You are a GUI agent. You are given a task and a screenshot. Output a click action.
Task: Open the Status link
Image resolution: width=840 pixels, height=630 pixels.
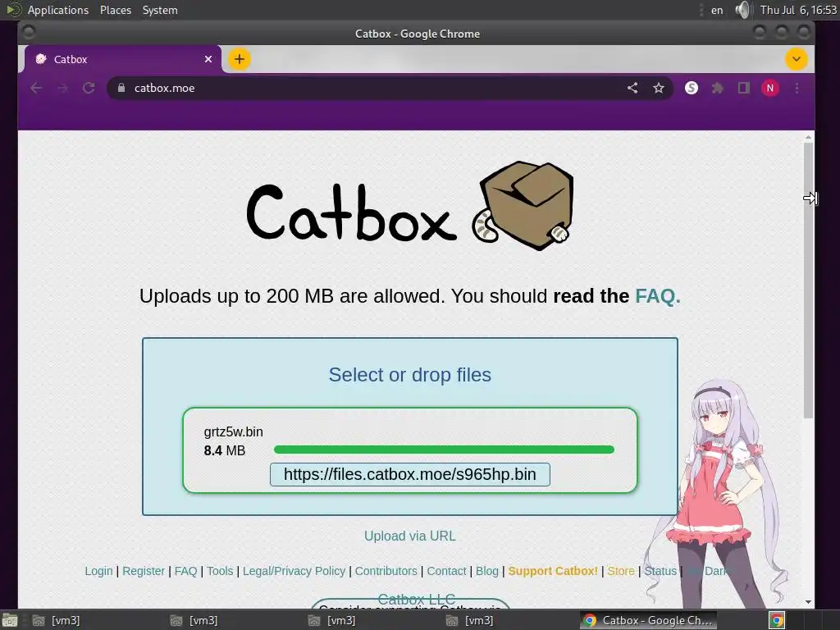660,571
